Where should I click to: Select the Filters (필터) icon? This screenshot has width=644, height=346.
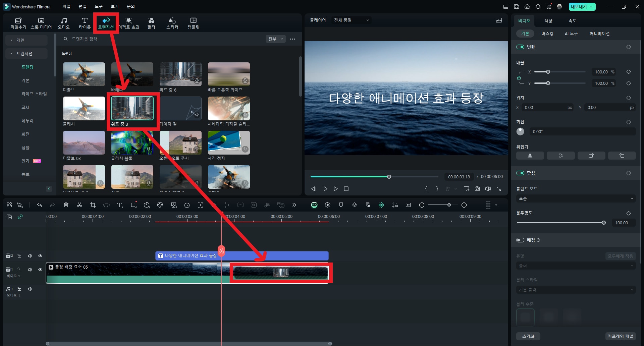coord(151,23)
